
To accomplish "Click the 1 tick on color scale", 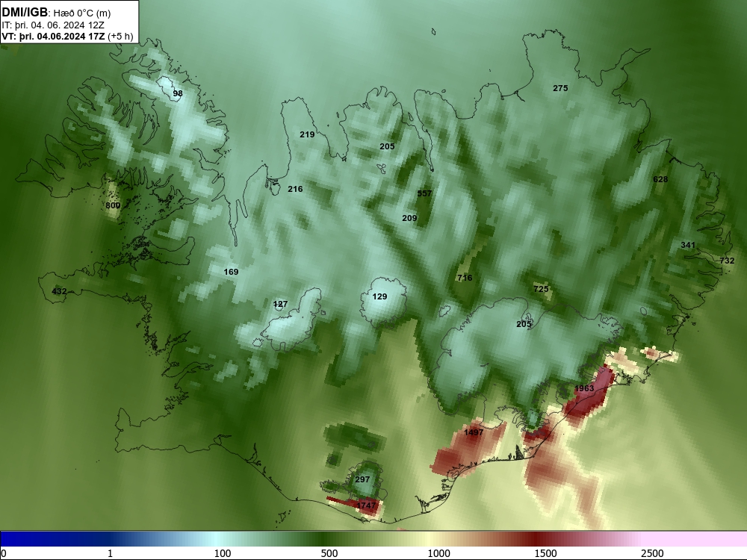I will [110, 553].
